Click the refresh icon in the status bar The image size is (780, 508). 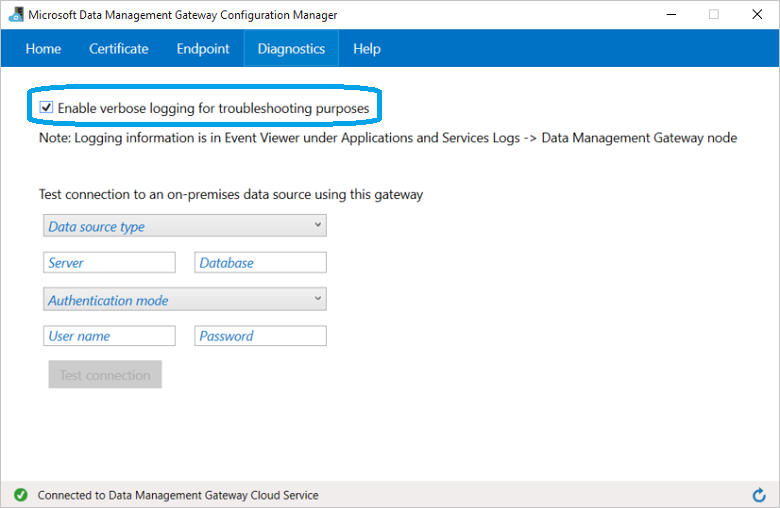pos(759,495)
